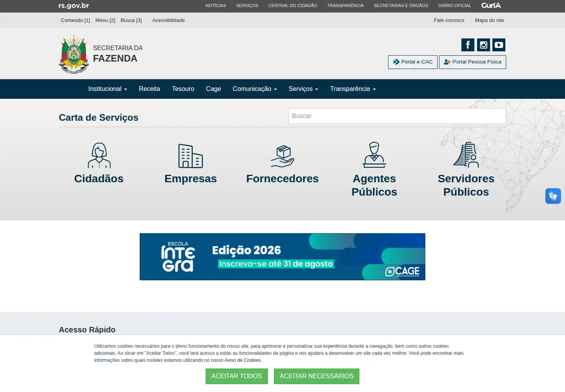Click the Empresas building icon

[191, 156]
